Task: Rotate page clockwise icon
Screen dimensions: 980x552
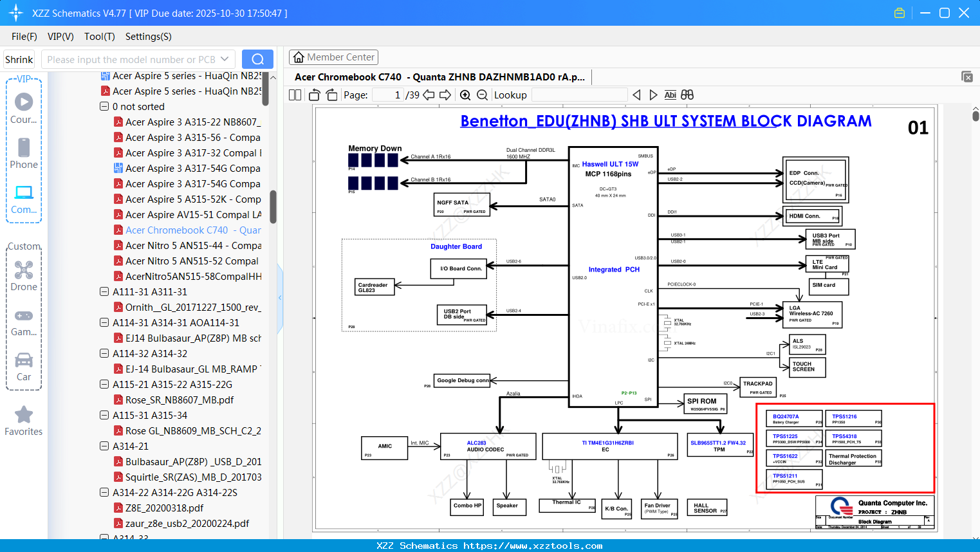Action: pos(331,95)
